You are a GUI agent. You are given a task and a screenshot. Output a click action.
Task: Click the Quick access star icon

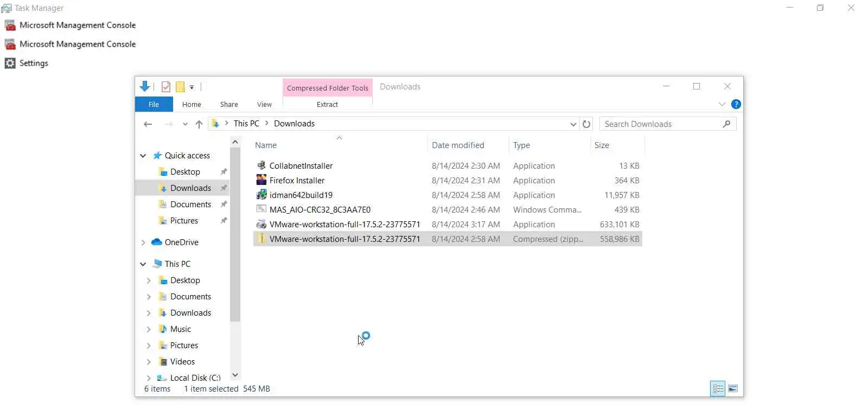point(157,156)
